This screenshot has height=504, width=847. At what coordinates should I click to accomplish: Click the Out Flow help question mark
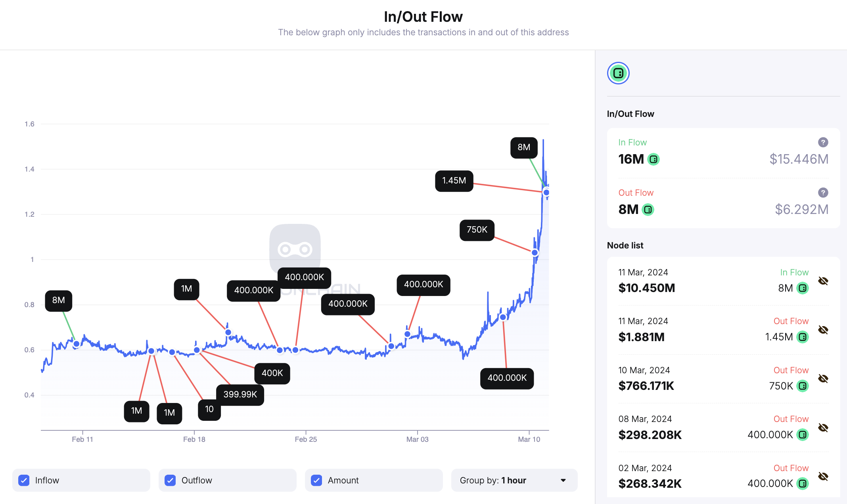[823, 193]
